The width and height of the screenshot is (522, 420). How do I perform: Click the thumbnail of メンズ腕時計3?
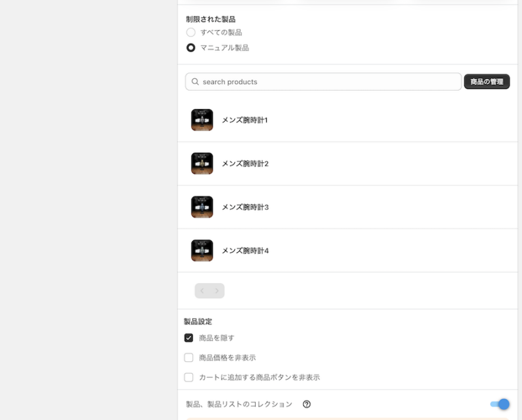click(202, 207)
